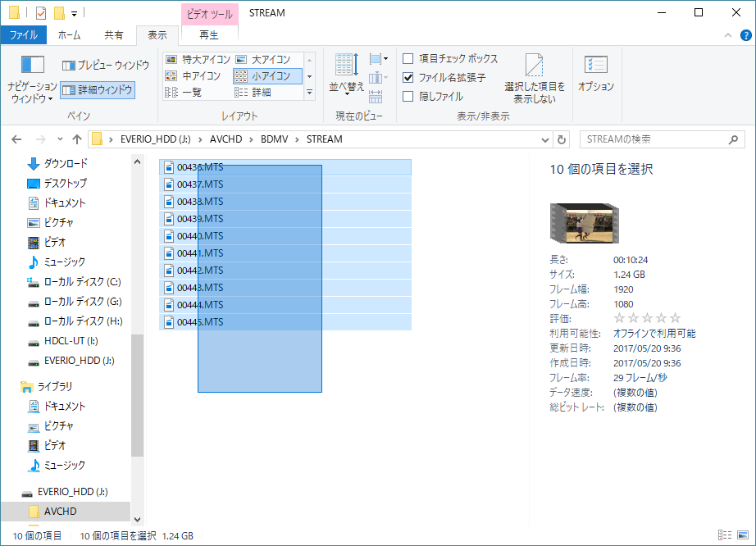Screen dimensions: 756x546
Task: Open Help with the question mark icon
Action: (745, 35)
